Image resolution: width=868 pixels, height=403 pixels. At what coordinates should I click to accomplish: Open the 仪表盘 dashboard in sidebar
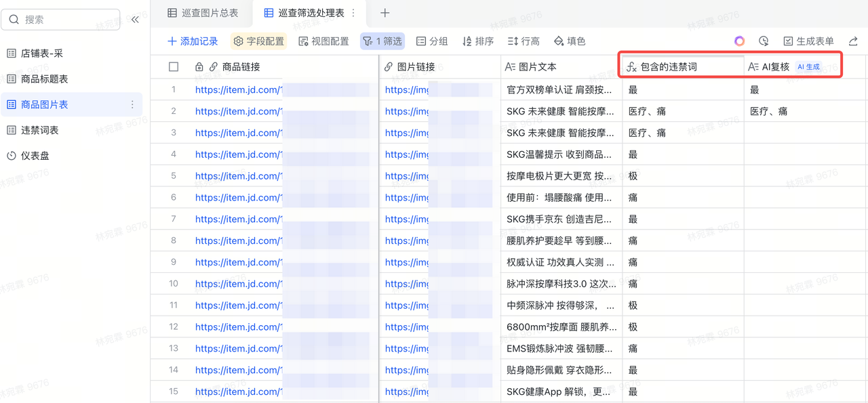37,156
